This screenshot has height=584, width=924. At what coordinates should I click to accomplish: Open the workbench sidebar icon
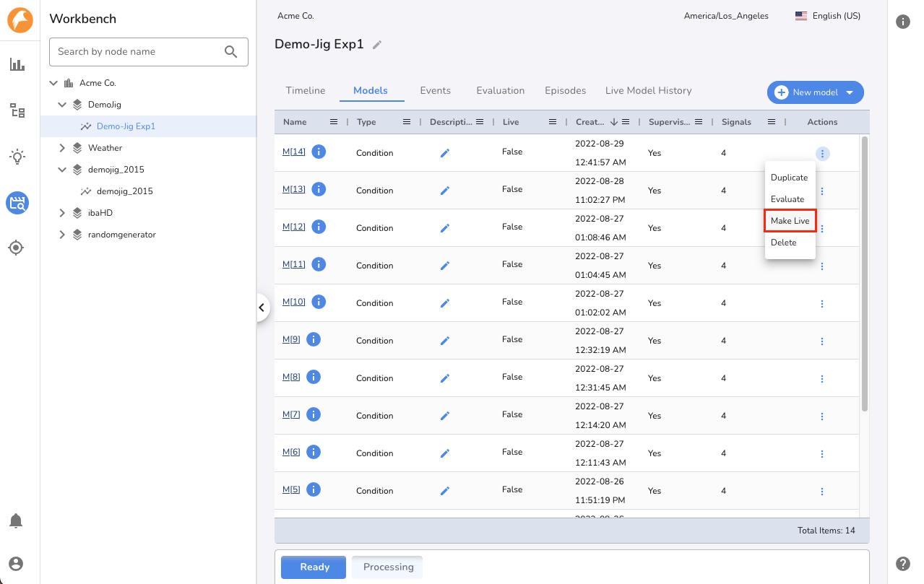tap(17, 203)
